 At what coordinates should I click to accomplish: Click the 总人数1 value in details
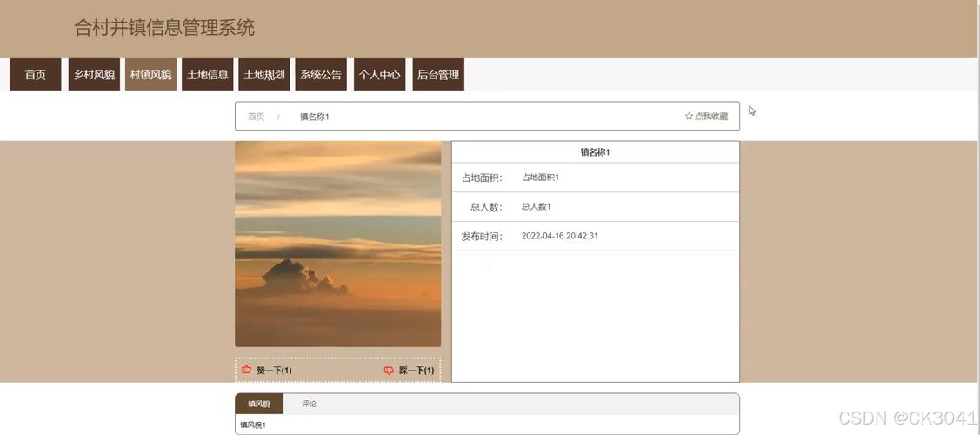coord(536,207)
